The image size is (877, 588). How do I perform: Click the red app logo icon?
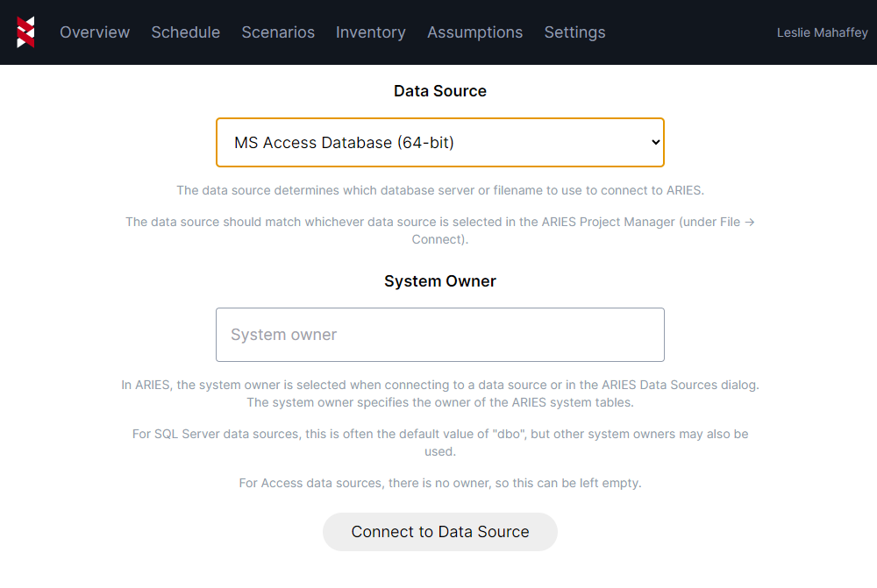[25, 32]
